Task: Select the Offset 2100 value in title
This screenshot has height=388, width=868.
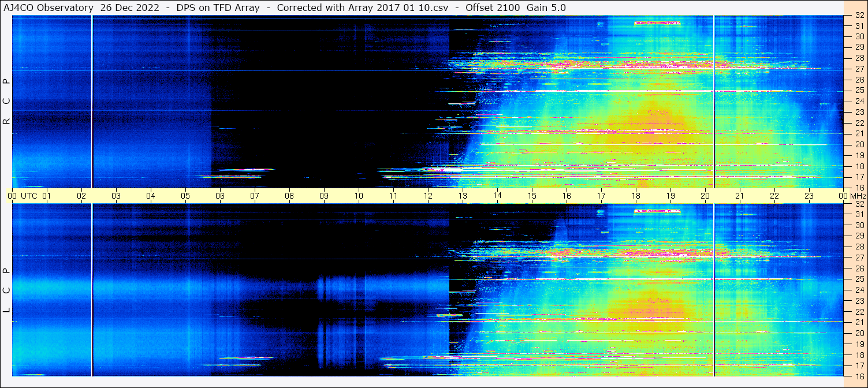Action: coord(492,8)
